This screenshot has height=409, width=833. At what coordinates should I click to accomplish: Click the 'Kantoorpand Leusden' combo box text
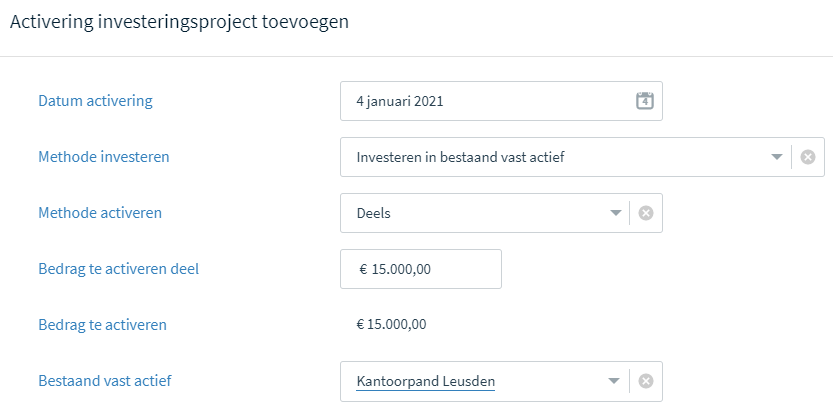coord(426,381)
